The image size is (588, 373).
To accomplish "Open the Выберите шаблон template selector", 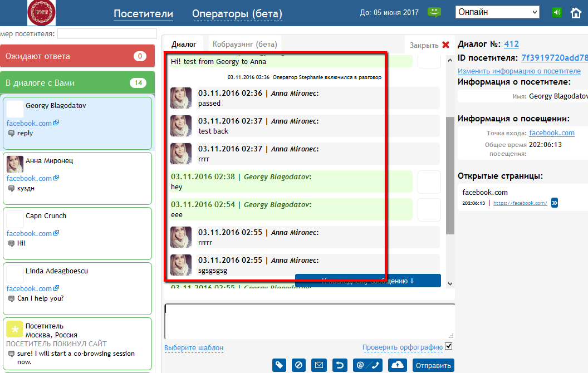I will tap(194, 348).
